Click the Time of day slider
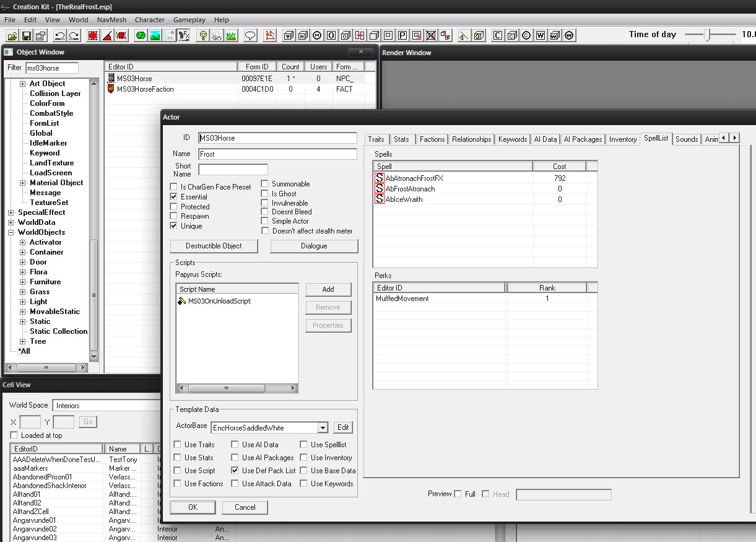The width and height of the screenshot is (756, 542). pyautogui.click(x=706, y=35)
